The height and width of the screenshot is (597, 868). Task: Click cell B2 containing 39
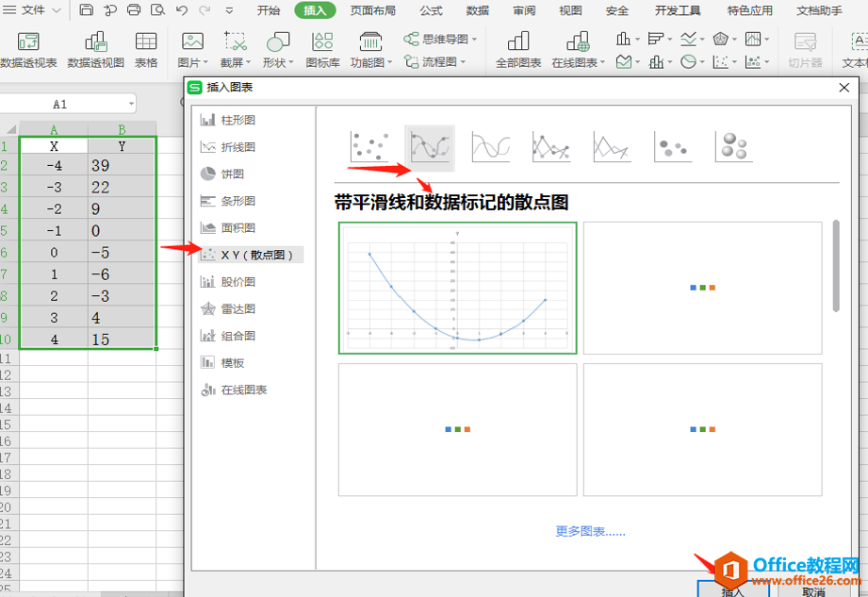click(x=122, y=165)
